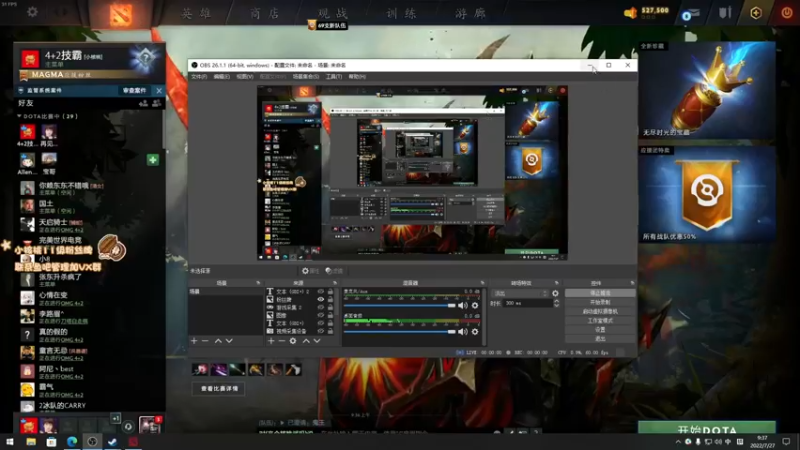Adjust the 桌面音频 volume slider
Viewport: 800px width, 450px height.
coord(399,332)
